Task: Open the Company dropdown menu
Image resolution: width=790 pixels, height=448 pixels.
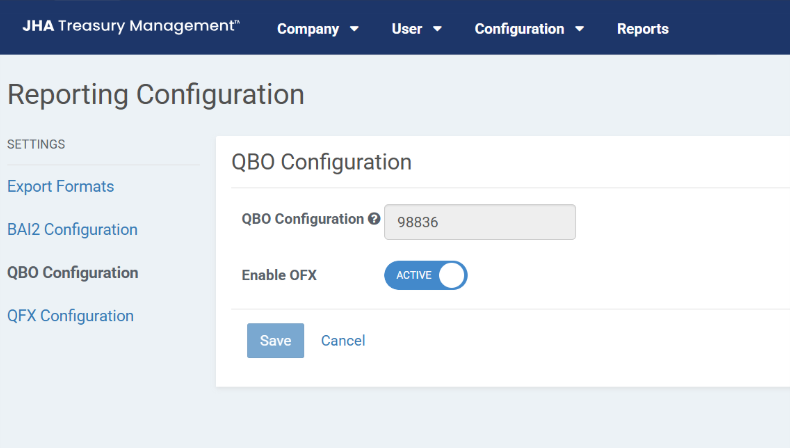Action: (x=318, y=29)
